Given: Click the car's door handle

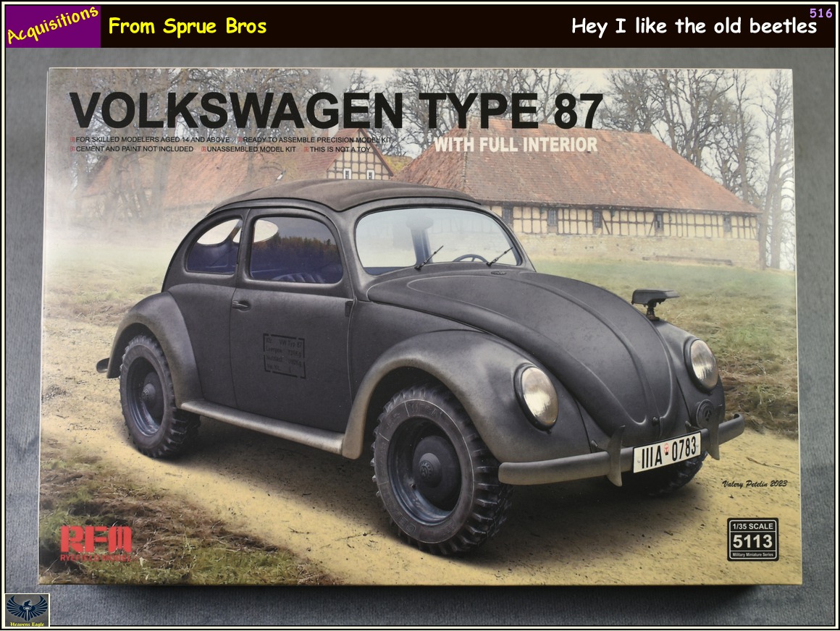Looking at the screenshot, I should (x=241, y=305).
